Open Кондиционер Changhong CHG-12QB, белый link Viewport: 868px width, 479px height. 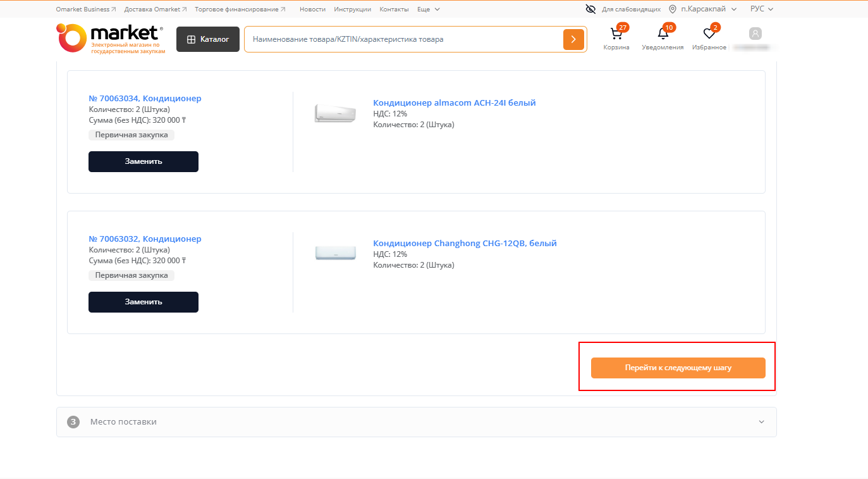465,243
